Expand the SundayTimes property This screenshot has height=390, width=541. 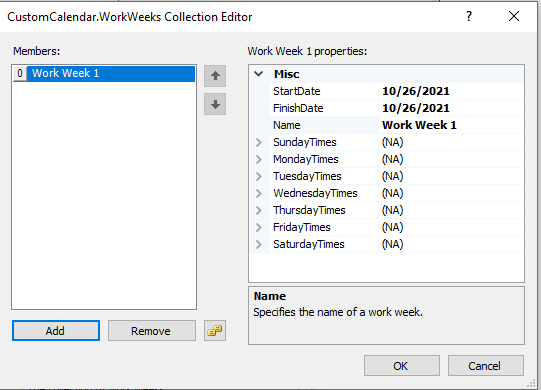click(258, 142)
